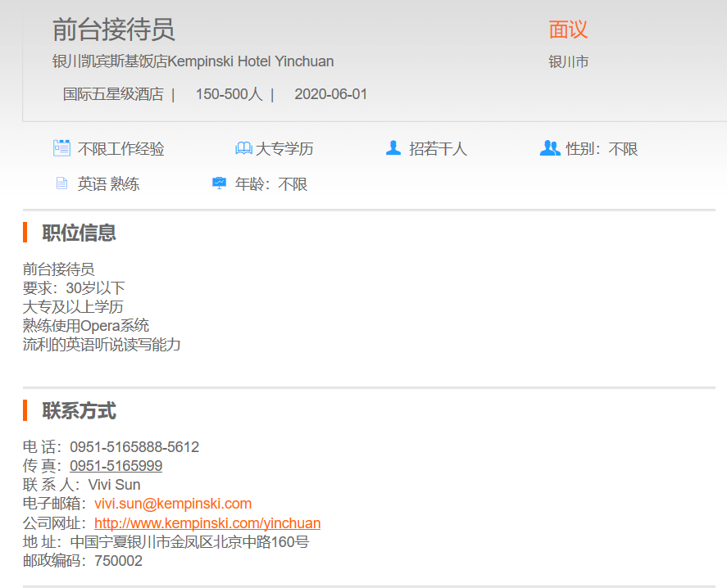Image resolution: width=727 pixels, height=588 pixels.
Task: Click the 150-500人 company size text
Action: pyautogui.click(x=229, y=94)
